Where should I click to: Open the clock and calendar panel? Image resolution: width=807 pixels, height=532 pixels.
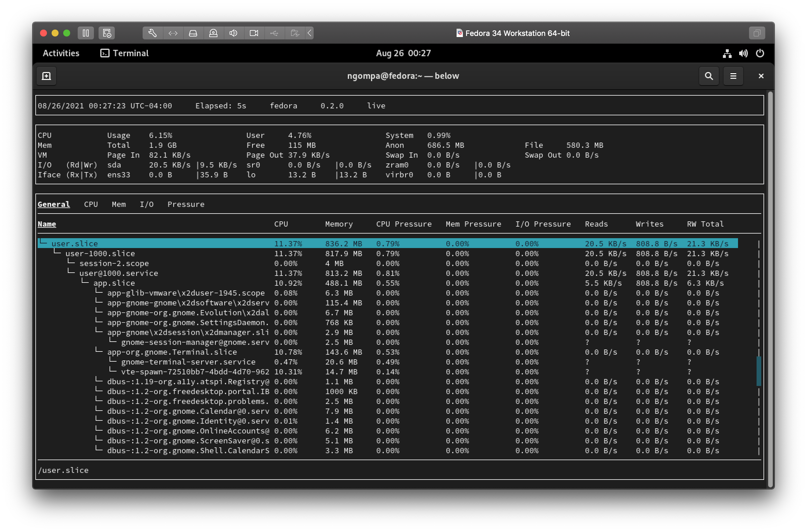[x=403, y=53]
